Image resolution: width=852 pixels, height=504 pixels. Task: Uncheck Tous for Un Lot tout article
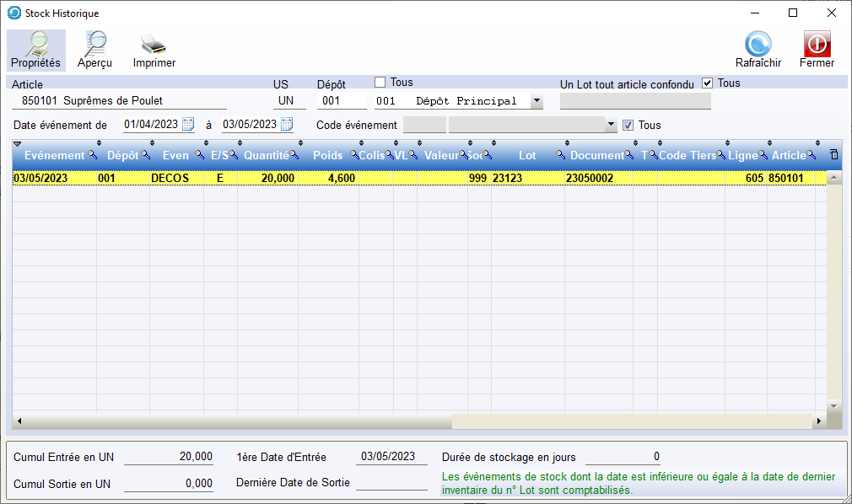coord(708,83)
